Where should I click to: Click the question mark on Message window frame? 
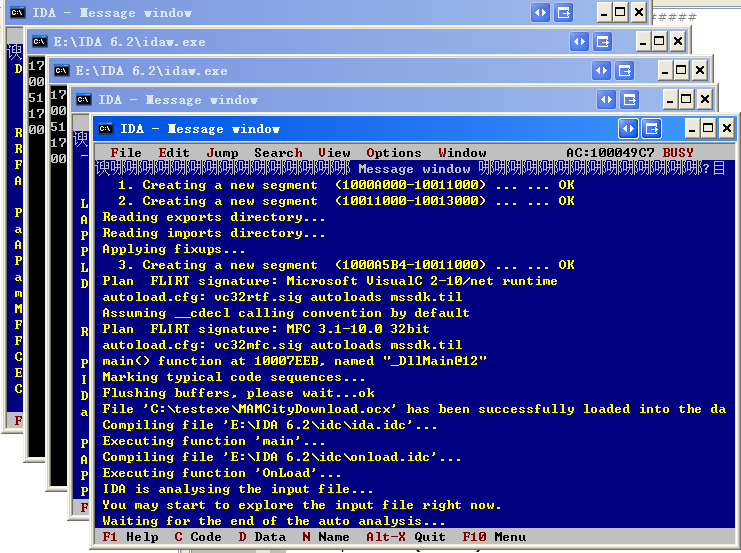[x=706, y=168]
